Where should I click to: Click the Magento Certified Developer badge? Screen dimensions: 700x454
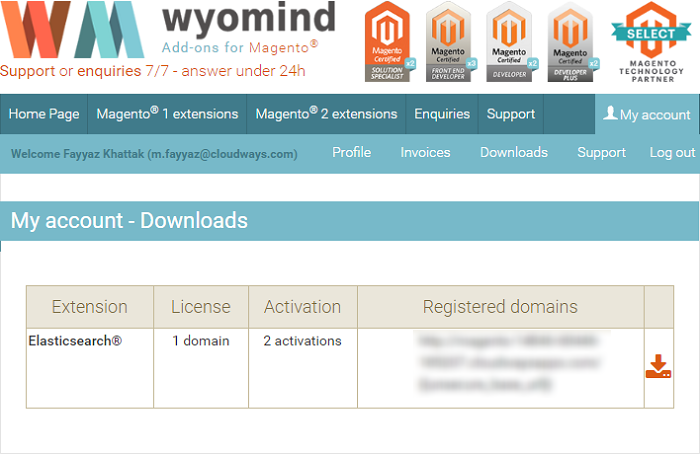pyautogui.click(x=512, y=42)
